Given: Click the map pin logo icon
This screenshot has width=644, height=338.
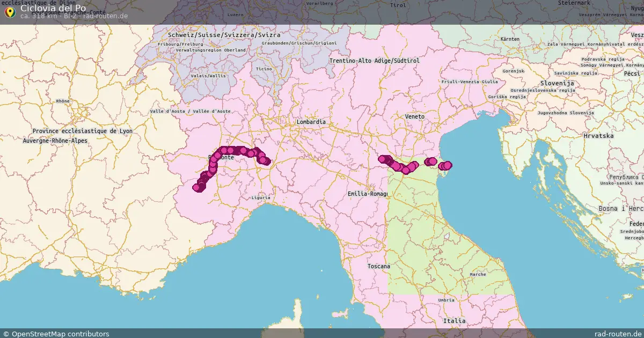Looking at the screenshot, I should pyautogui.click(x=9, y=12).
